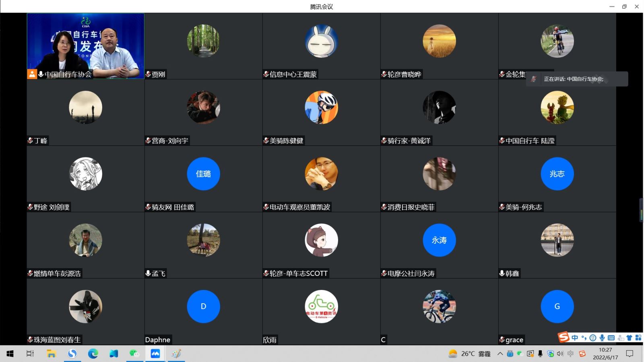The height and width of the screenshot is (362, 644).
Task: Open WeChat from the taskbar
Action: click(x=134, y=354)
